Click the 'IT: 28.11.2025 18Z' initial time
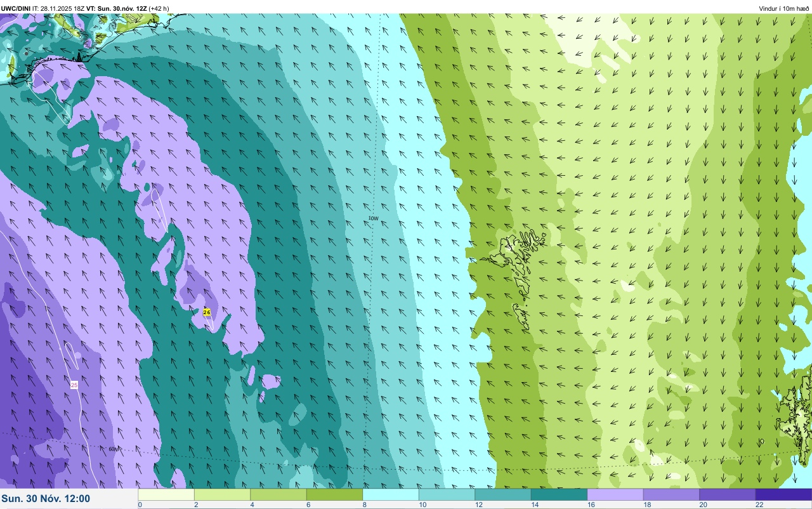This screenshot has width=812, height=509. tap(58, 8)
